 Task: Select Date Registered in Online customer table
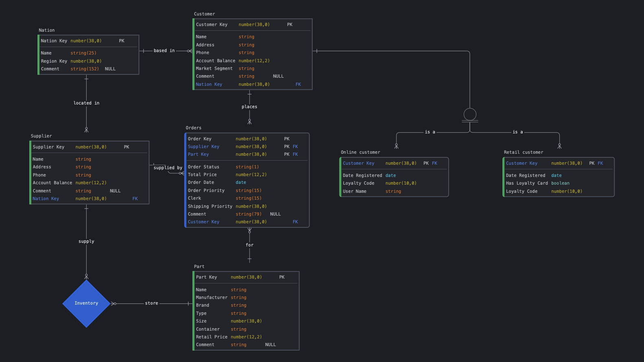[394, 176]
